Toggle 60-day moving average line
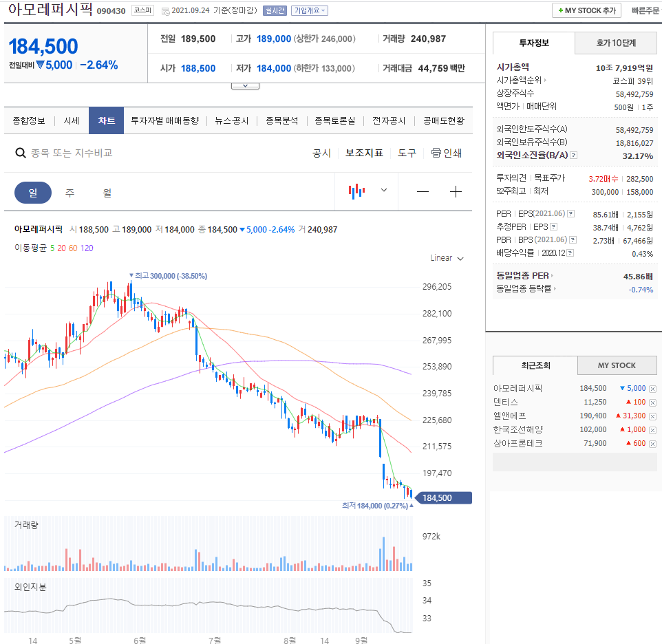This screenshot has height=644, width=662. click(73, 248)
